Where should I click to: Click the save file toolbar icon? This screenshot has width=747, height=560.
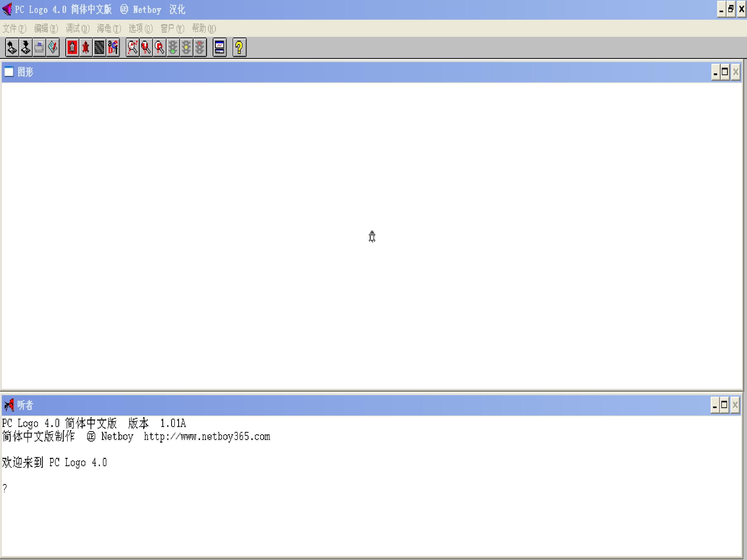click(x=26, y=47)
